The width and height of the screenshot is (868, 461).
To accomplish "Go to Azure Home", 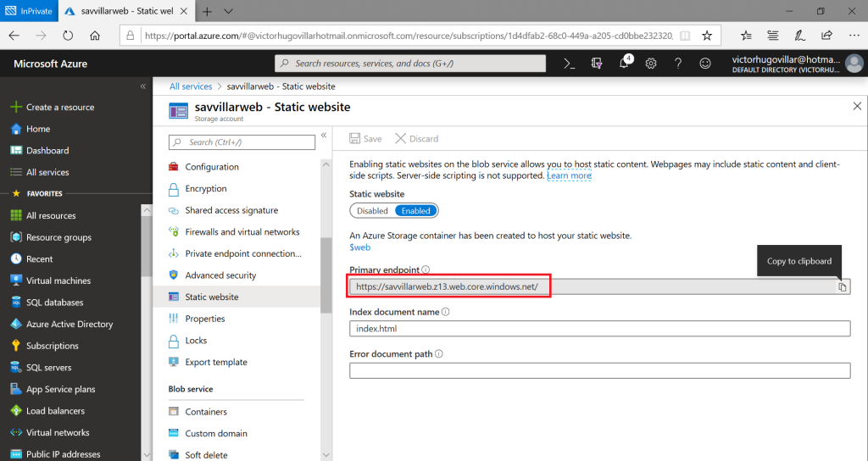I will coord(37,129).
